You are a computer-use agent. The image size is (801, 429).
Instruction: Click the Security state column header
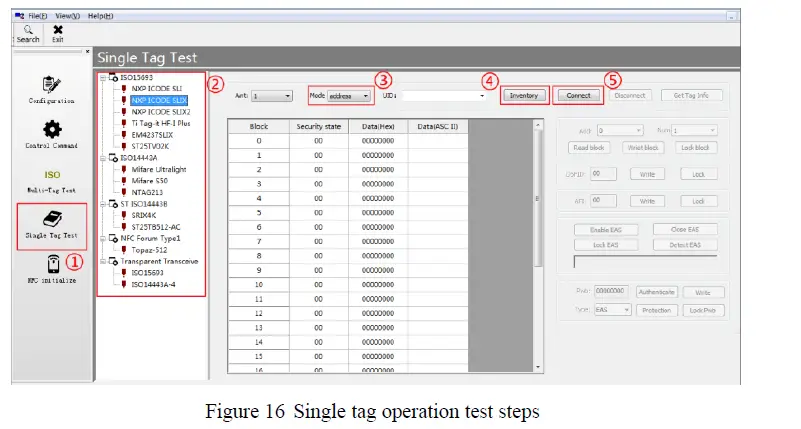click(319, 126)
